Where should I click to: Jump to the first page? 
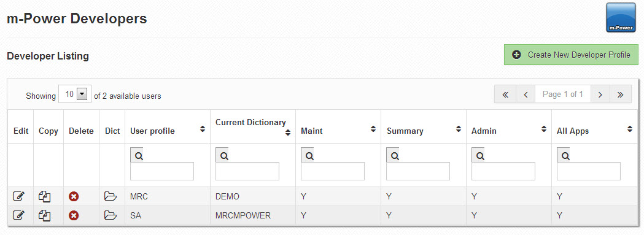505,94
